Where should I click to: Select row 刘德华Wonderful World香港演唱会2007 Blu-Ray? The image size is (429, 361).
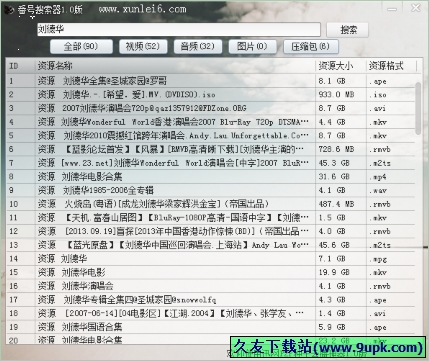pyautogui.click(x=211, y=122)
